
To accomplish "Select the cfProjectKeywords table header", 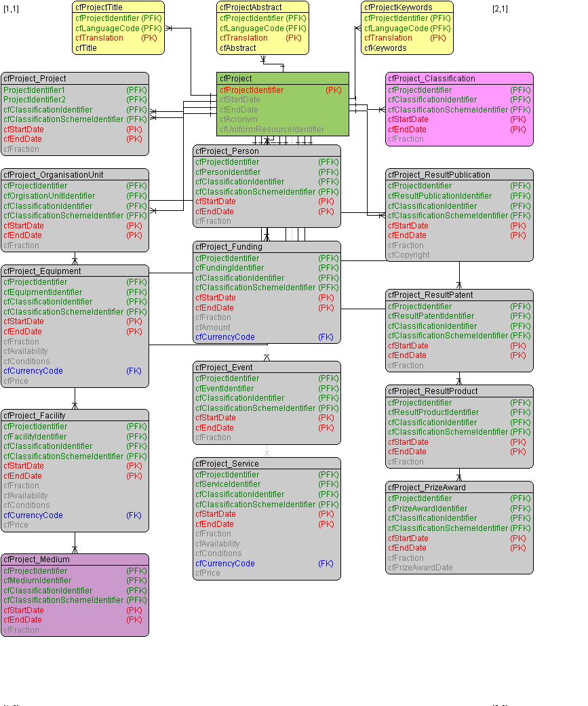I will pyautogui.click(x=398, y=7).
